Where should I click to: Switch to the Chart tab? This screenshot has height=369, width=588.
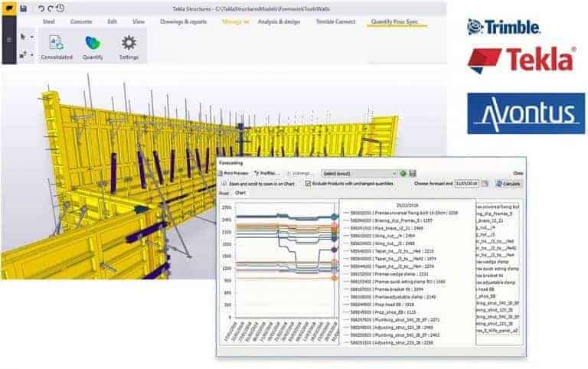click(240, 193)
